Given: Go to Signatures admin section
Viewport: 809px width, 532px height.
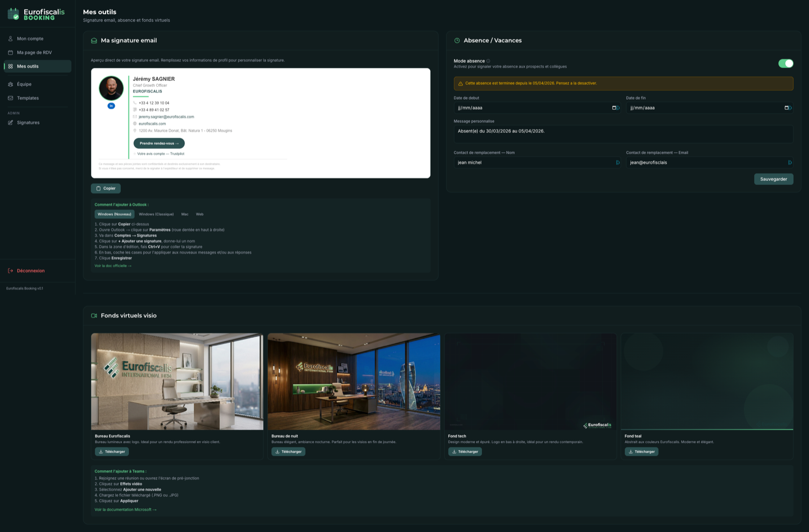Looking at the screenshot, I should click(28, 123).
